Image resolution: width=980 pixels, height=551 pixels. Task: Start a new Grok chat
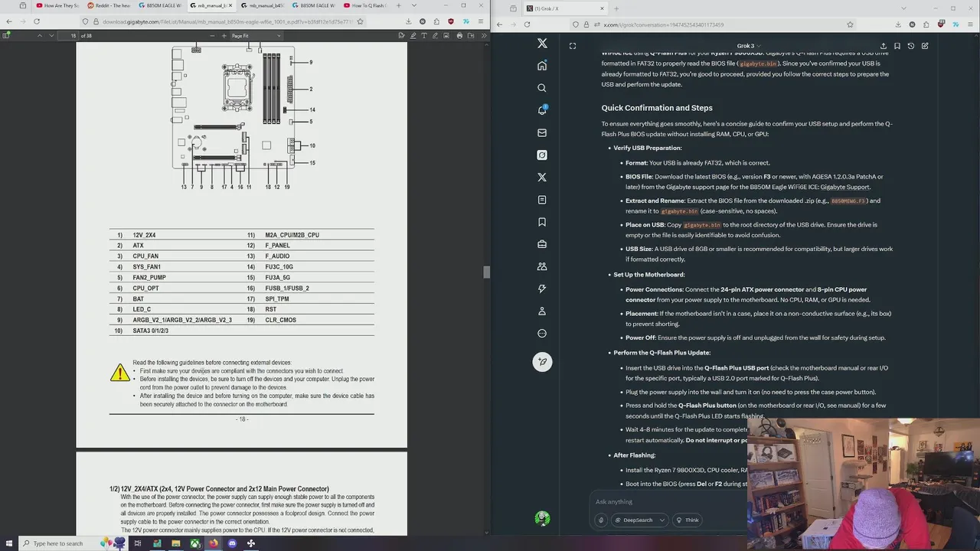(925, 46)
